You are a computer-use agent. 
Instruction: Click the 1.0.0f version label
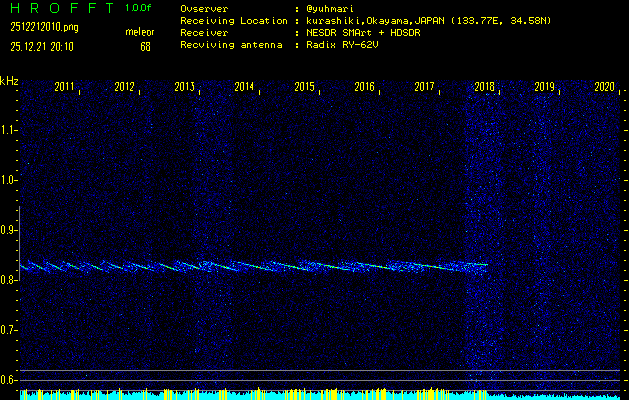[139, 8]
